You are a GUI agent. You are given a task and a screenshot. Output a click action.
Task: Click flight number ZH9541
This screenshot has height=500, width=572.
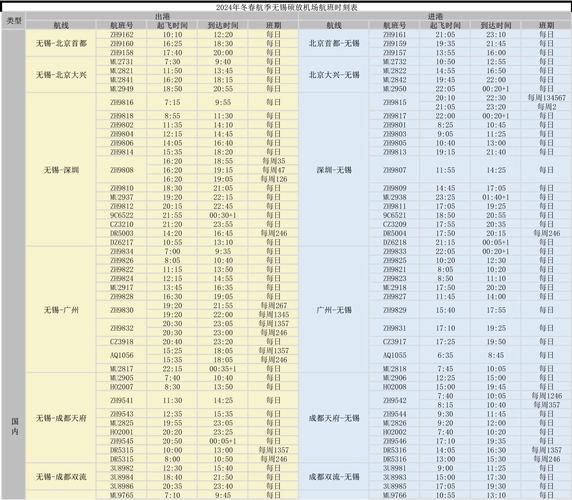(121, 400)
